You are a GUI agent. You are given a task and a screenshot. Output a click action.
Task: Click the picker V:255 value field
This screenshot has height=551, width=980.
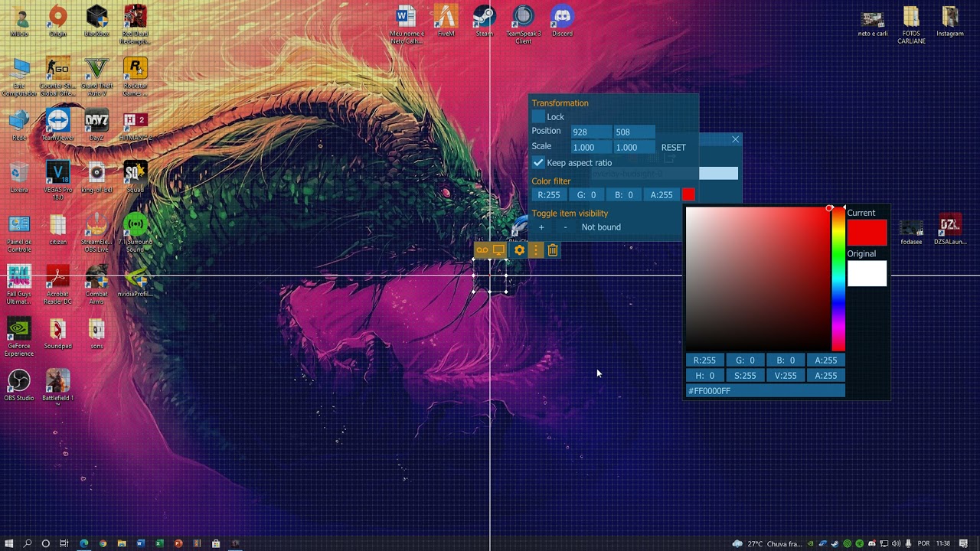click(786, 376)
